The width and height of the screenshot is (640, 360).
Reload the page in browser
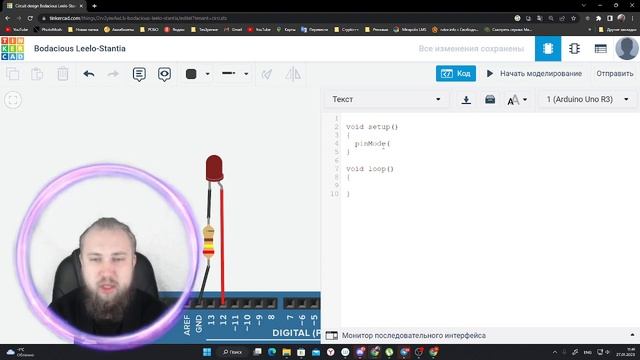tap(30, 18)
